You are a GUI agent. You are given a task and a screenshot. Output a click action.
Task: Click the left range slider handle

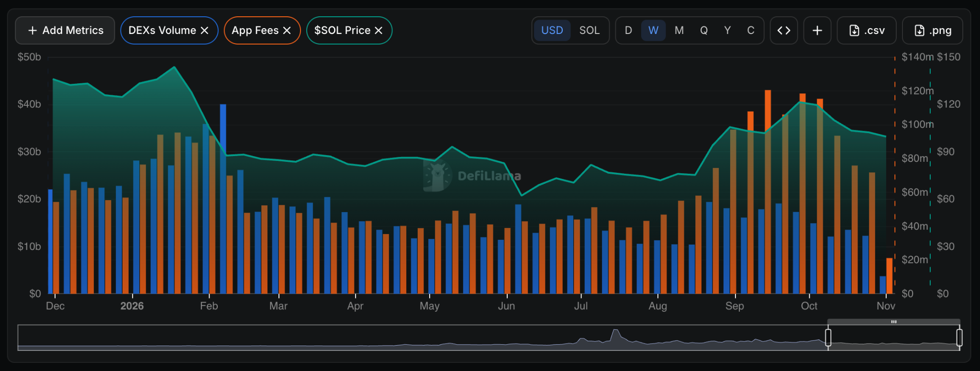pyautogui.click(x=828, y=337)
